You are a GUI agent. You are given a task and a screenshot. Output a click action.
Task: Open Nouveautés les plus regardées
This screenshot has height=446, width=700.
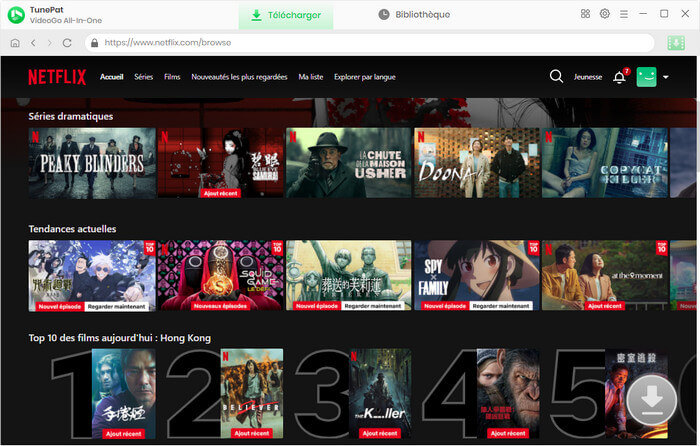[x=239, y=77]
